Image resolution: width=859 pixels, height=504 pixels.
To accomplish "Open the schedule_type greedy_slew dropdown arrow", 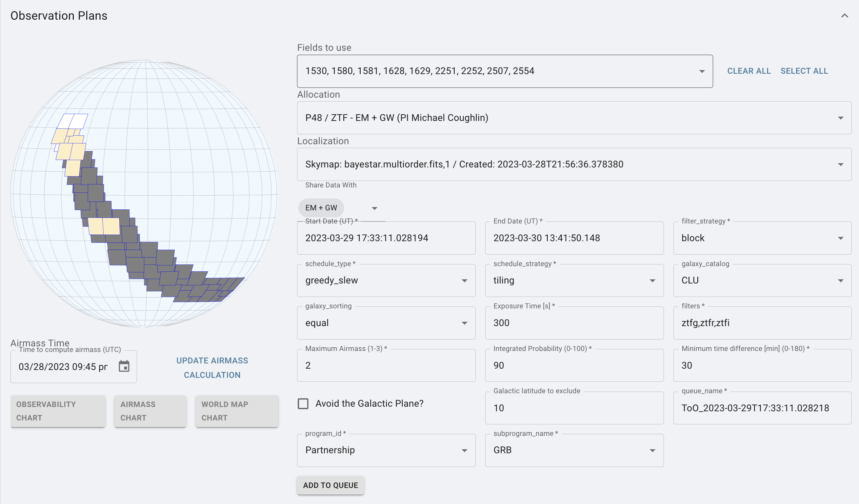I will (464, 281).
